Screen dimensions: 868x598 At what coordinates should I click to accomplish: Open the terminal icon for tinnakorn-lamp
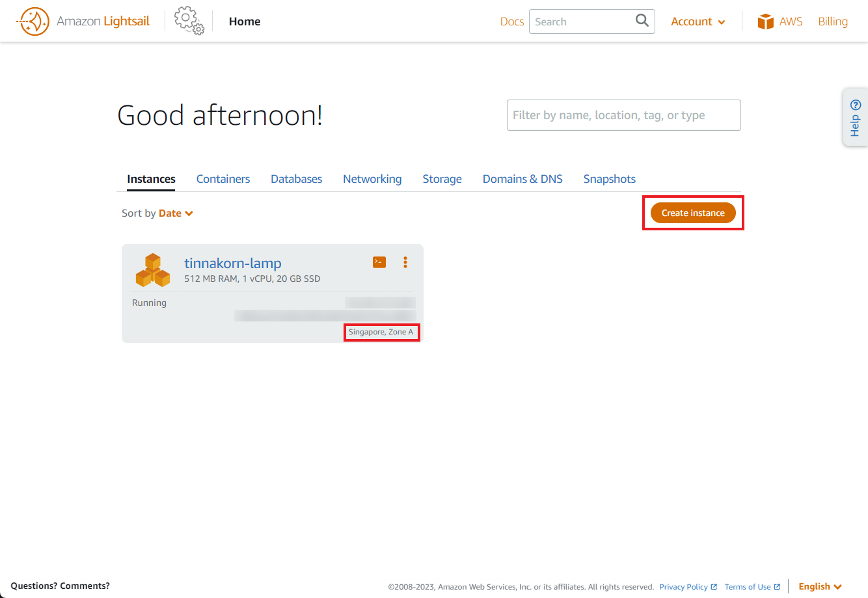[379, 262]
